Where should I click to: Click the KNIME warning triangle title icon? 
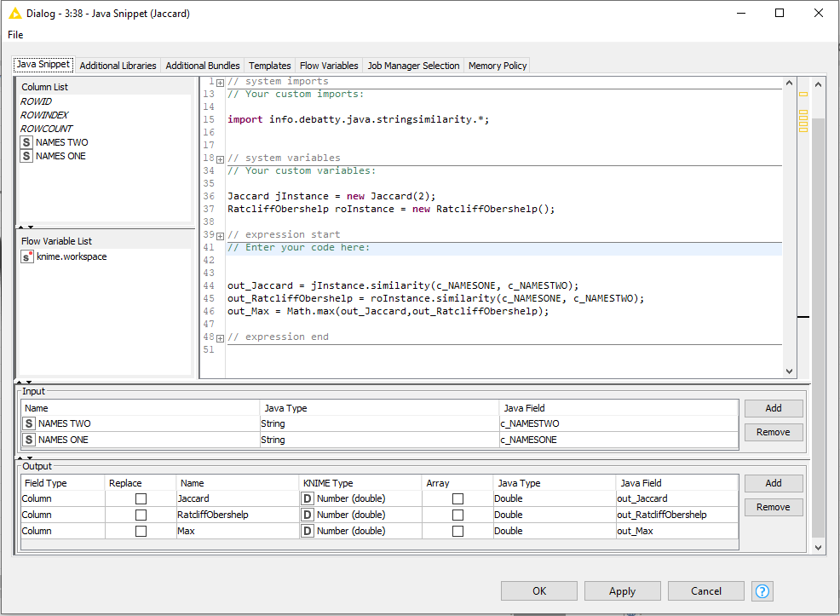(x=15, y=14)
